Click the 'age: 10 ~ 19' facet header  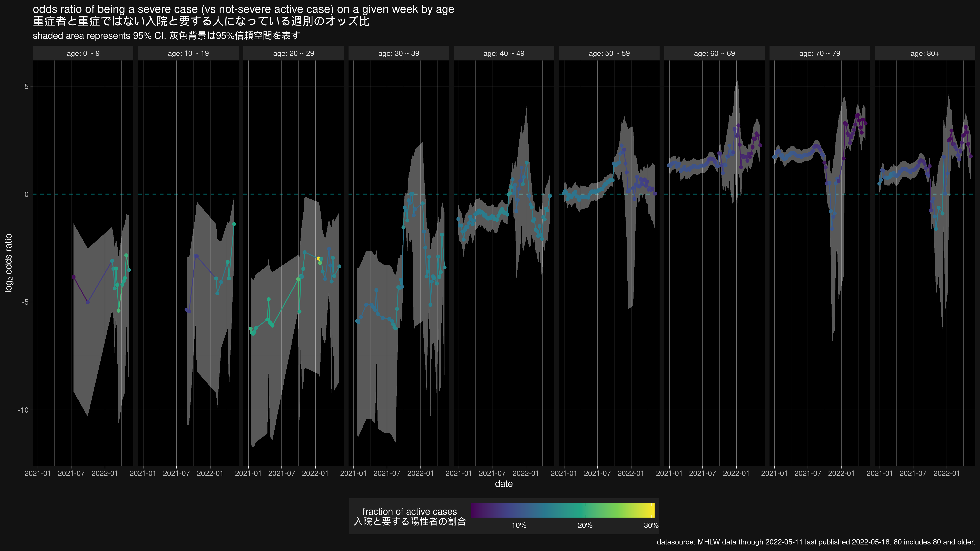(188, 53)
